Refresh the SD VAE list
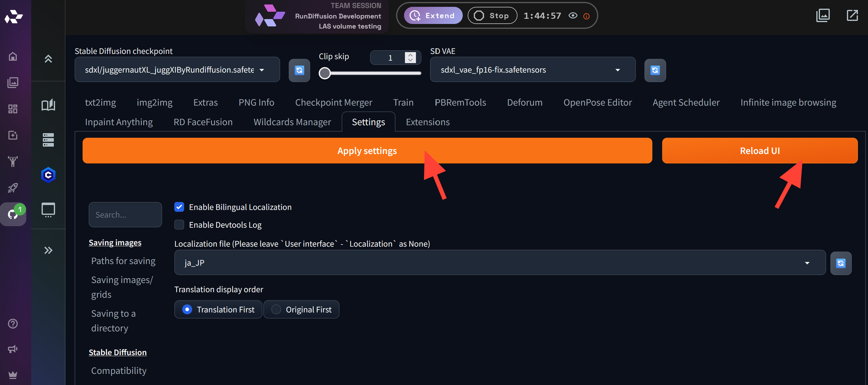This screenshot has width=868, height=385. [655, 70]
